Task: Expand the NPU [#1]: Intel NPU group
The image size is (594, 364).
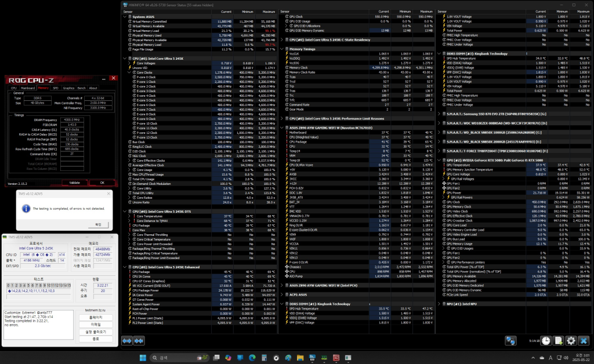Action: click(x=439, y=304)
